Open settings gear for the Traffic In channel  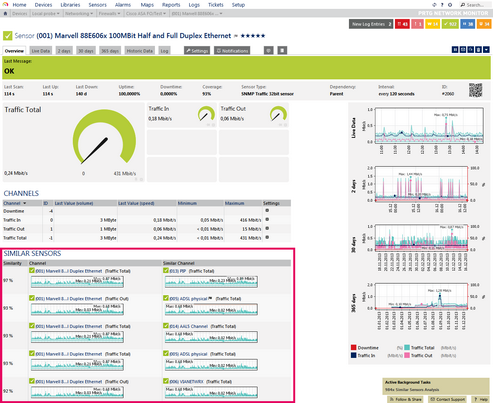[267, 220]
